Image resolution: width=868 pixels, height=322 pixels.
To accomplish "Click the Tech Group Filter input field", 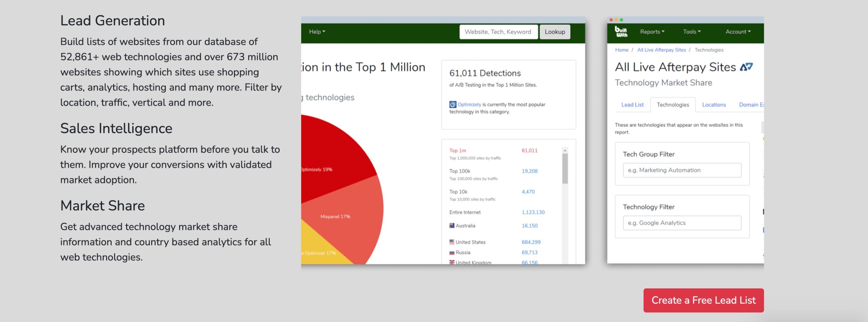I will (682, 170).
